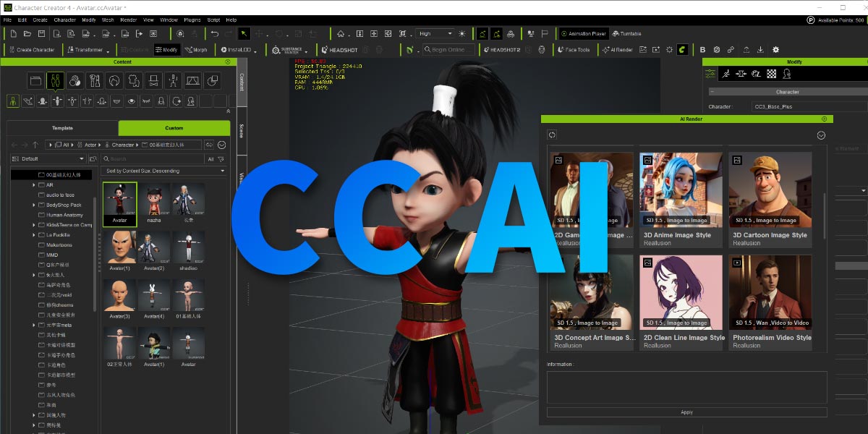
Task: Toggle the green C plugin icon
Action: click(x=682, y=49)
